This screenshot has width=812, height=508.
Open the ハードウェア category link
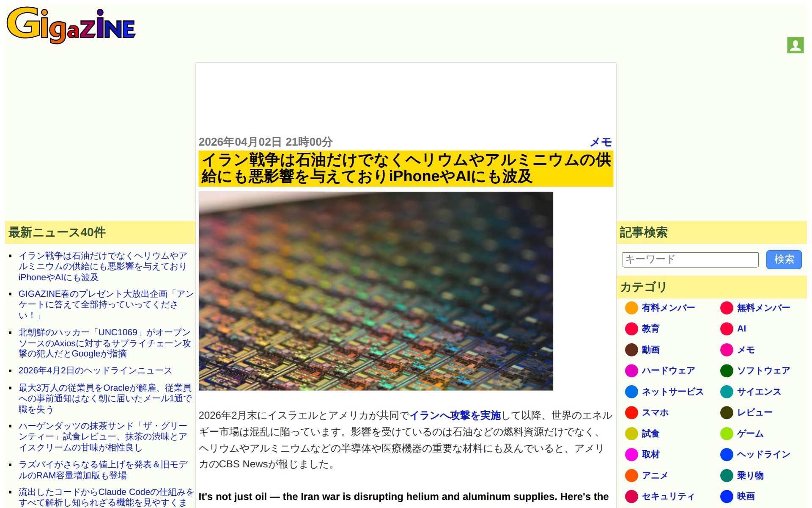668,370
